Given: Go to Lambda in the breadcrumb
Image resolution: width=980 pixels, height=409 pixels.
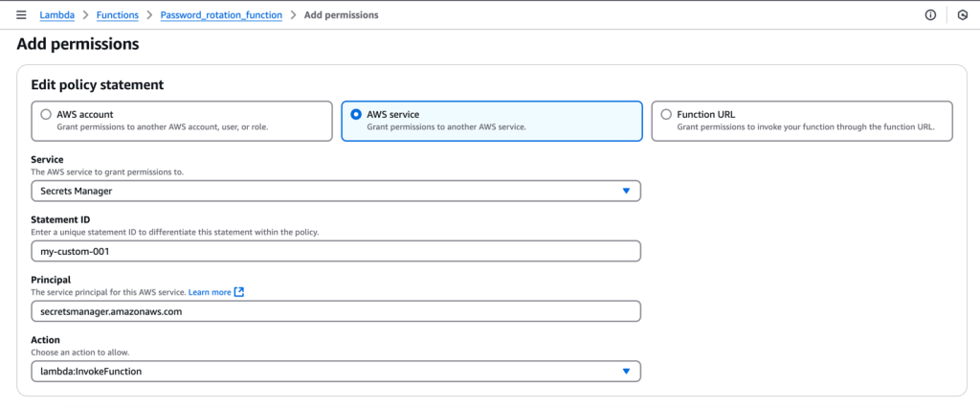Looking at the screenshot, I should click(58, 15).
